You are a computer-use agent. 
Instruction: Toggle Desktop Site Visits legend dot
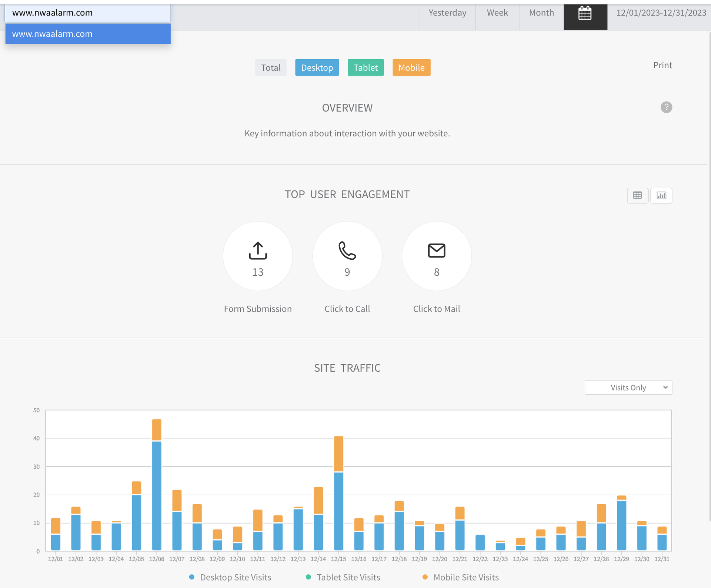click(192, 577)
